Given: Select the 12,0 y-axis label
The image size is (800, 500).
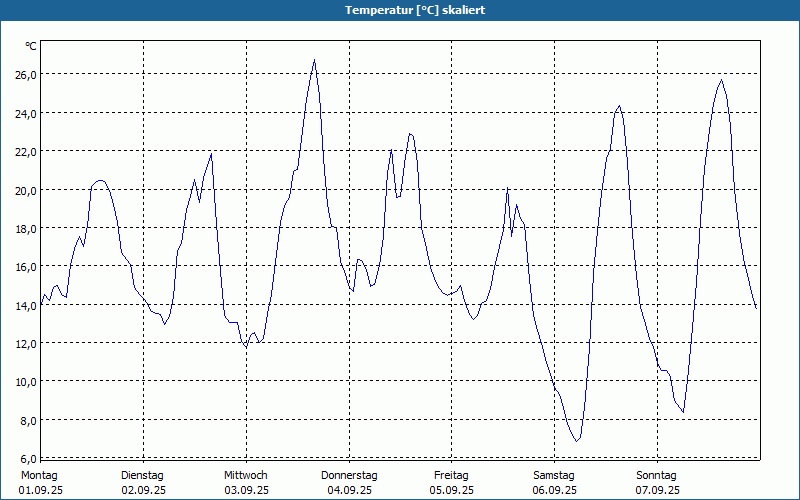Looking at the screenshot, I should 26,344.
